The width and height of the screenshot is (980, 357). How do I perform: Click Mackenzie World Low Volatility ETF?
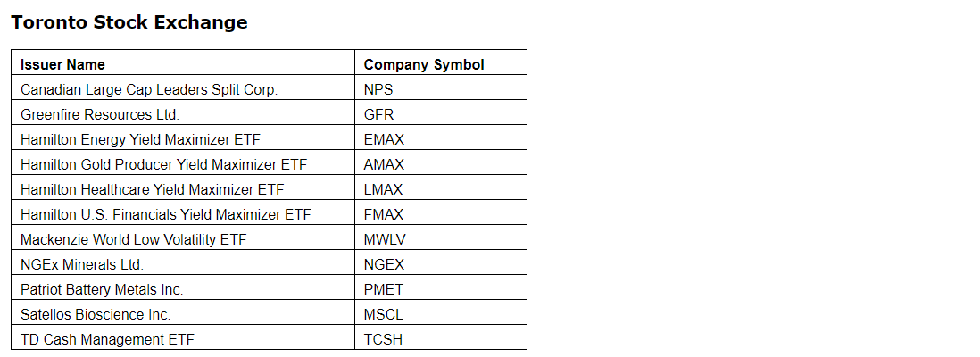[x=133, y=239]
